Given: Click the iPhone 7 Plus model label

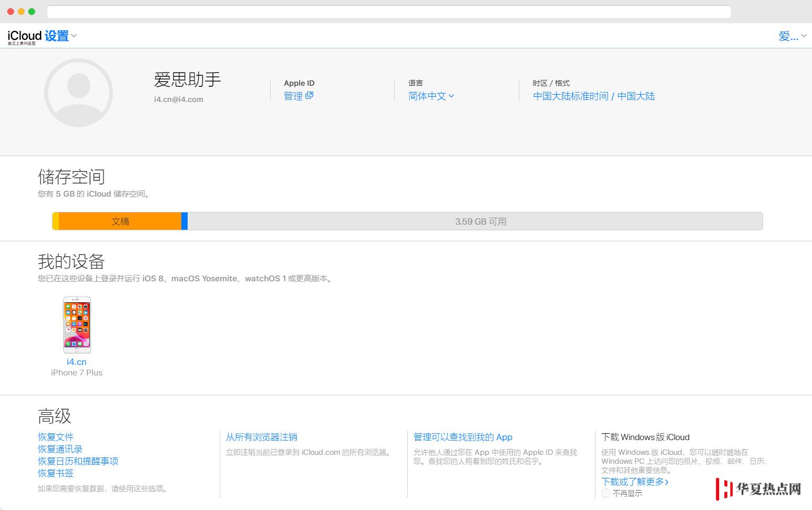Looking at the screenshot, I should 77,373.
